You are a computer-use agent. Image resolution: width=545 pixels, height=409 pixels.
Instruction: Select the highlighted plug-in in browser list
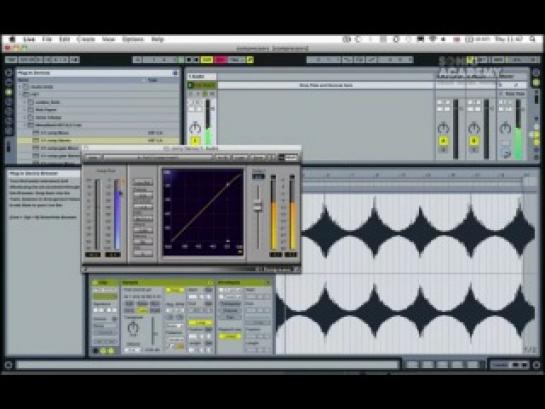click(x=98, y=140)
